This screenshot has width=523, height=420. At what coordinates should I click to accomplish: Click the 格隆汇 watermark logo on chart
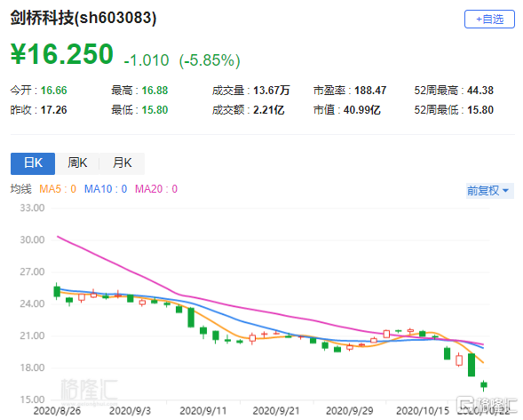coord(89,390)
